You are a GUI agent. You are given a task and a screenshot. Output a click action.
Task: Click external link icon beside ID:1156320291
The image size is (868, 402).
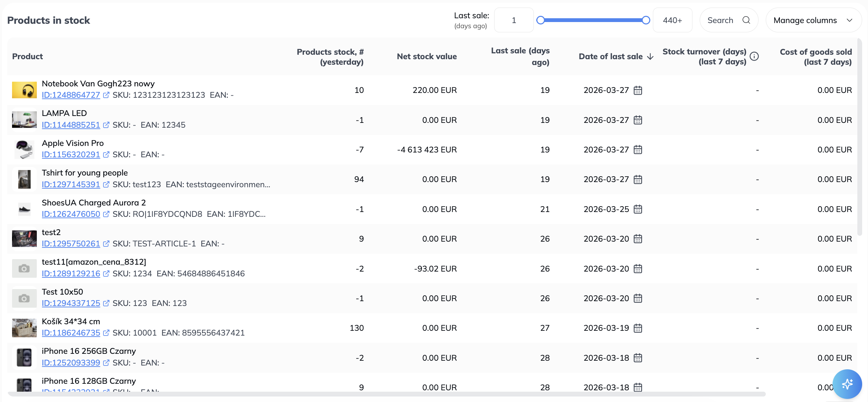[x=106, y=155]
